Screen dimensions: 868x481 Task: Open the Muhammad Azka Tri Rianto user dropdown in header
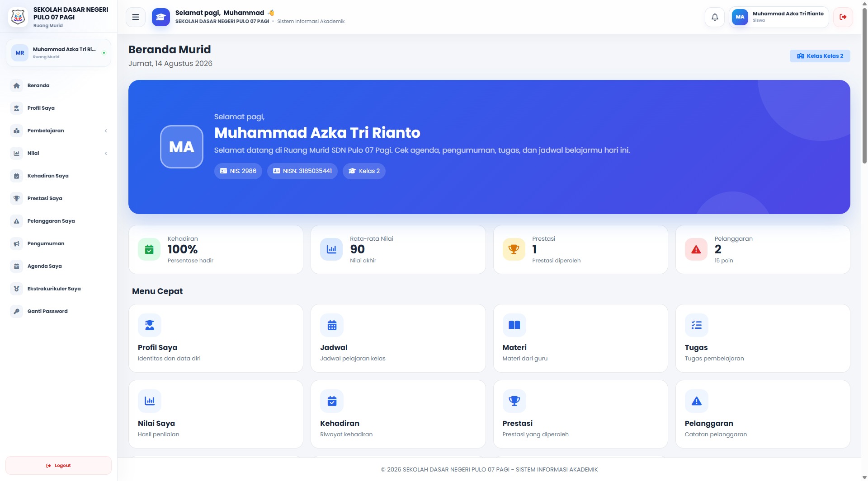coord(778,17)
